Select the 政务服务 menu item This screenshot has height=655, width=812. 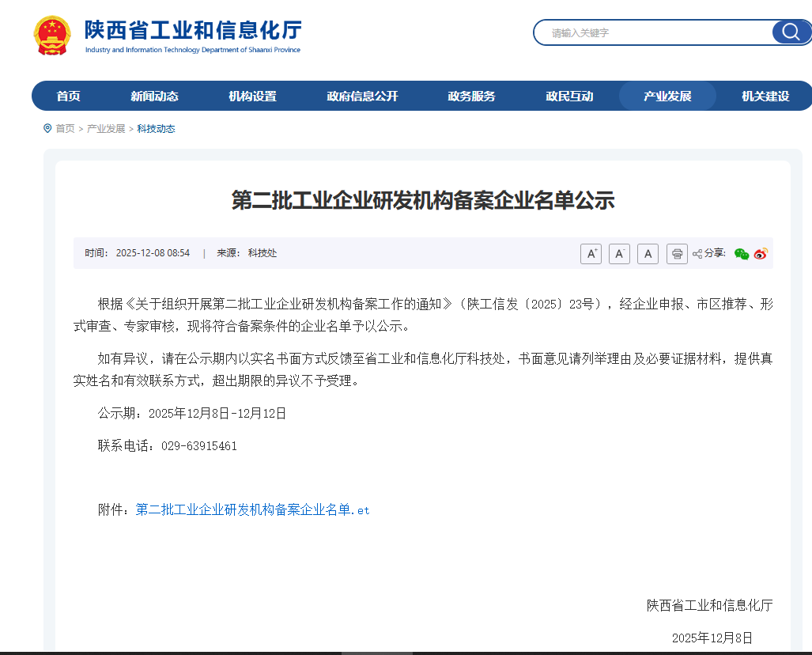(471, 97)
